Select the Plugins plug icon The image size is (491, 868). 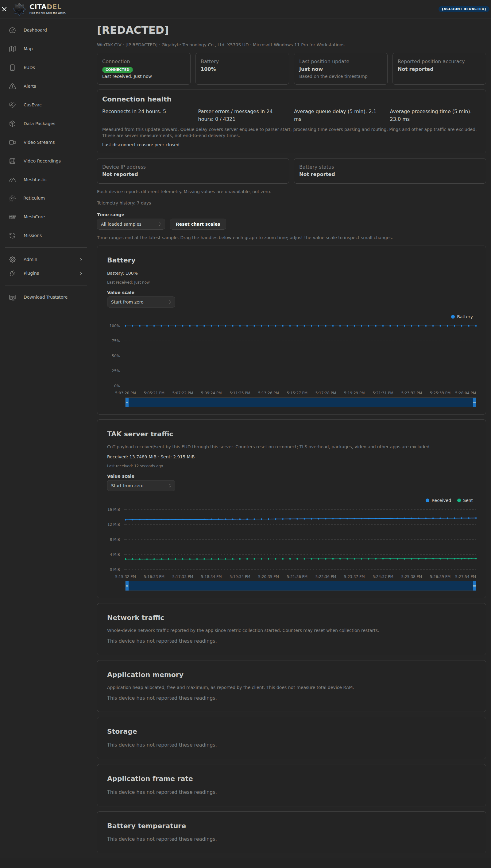pyautogui.click(x=13, y=273)
